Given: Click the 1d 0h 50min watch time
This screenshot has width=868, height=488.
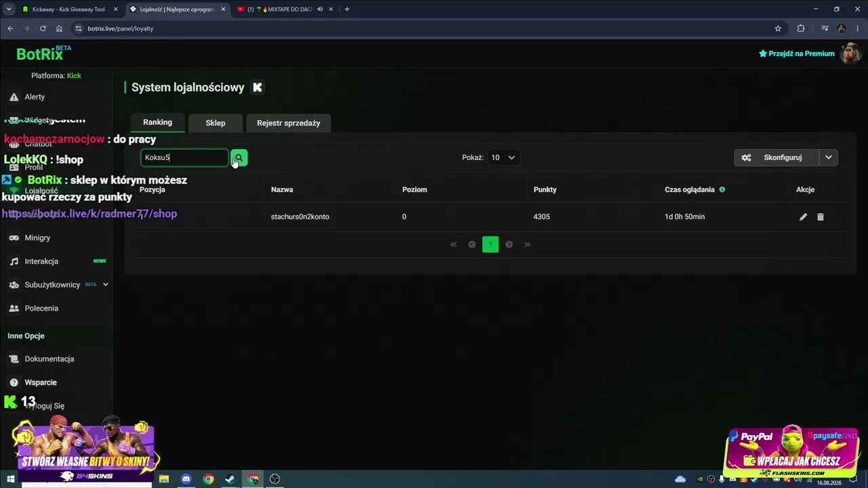Looking at the screenshot, I should coord(685,217).
